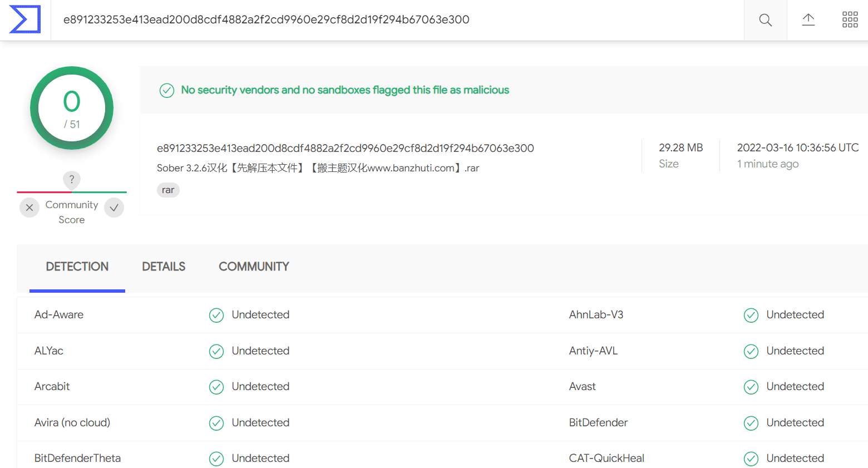Switch to the DETAILS tab
The height and width of the screenshot is (468, 868).
click(x=164, y=267)
